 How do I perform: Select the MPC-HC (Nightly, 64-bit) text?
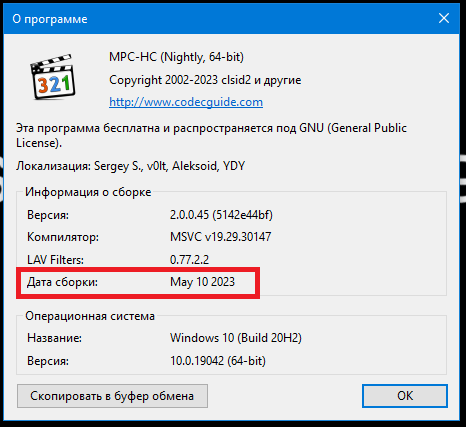[176, 57]
